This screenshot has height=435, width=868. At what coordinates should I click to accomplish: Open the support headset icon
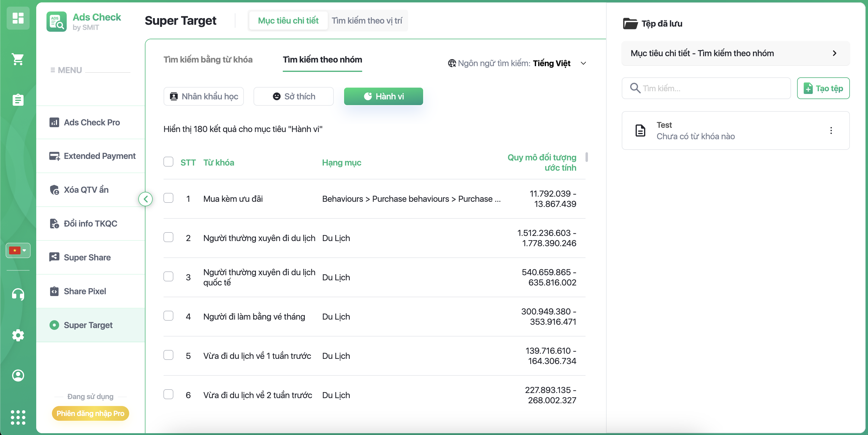pos(18,295)
